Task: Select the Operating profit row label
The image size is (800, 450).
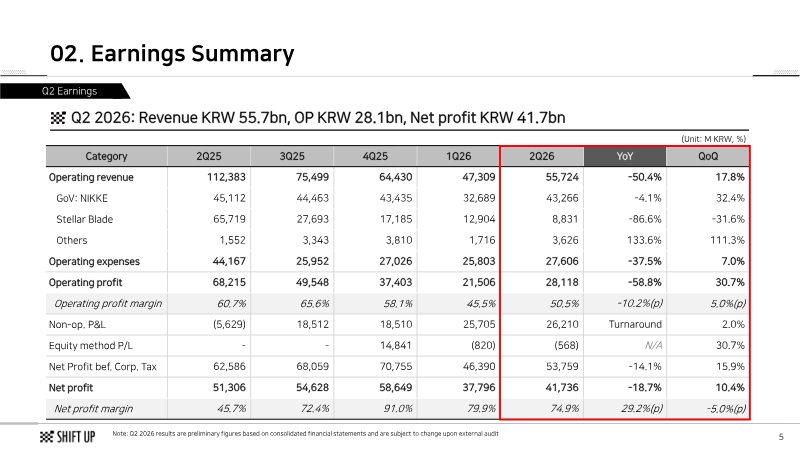Action: (85, 282)
